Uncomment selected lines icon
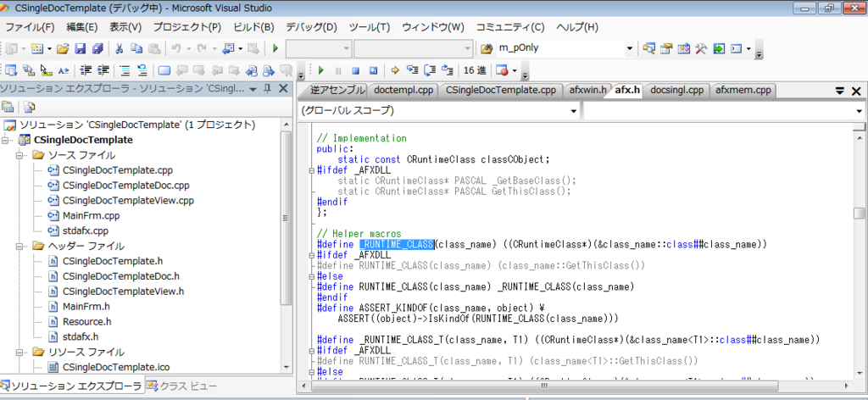 142,70
